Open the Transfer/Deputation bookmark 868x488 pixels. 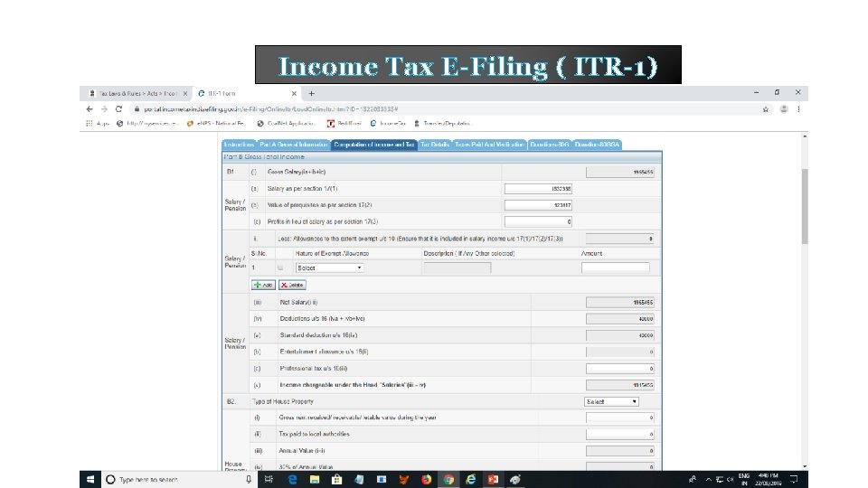[442, 124]
